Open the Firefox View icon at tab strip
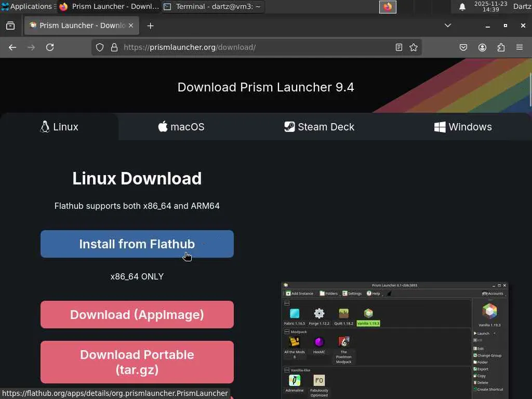This screenshot has height=399, width=532. pos(10,26)
